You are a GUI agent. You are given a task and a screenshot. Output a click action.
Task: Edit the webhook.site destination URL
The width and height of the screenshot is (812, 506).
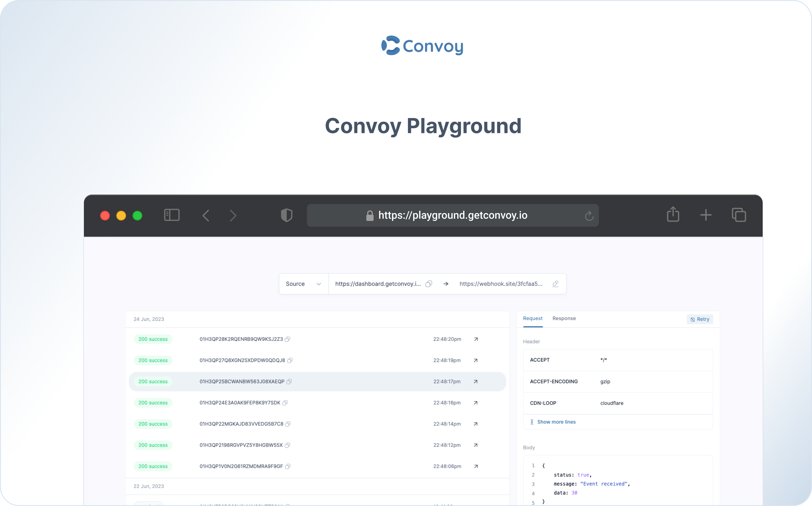click(555, 284)
